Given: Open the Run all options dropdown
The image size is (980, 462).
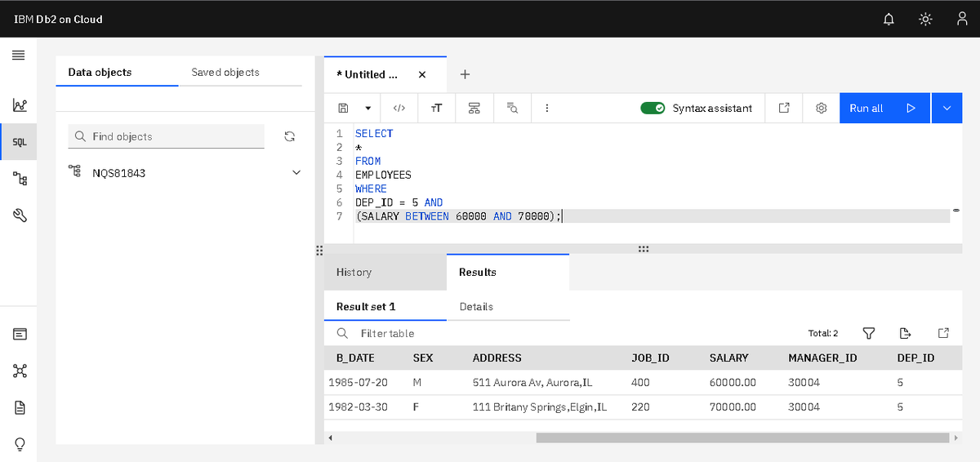Looking at the screenshot, I should coord(947,108).
